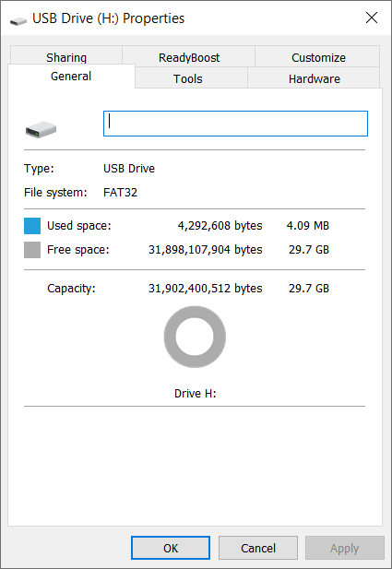Click the grayed-out Apply button
This screenshot has width=392, height=569.
(x=344, y=548)
